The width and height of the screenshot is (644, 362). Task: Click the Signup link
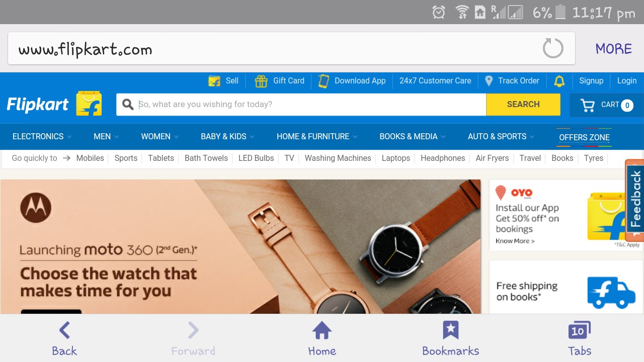coord(591,80)
